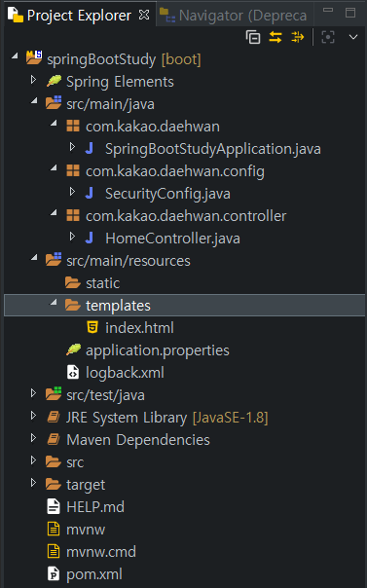This screenshot has height=588, width=367.
Task: Click the src/main/resources folder icon
Action: click(x=54, y=259)
